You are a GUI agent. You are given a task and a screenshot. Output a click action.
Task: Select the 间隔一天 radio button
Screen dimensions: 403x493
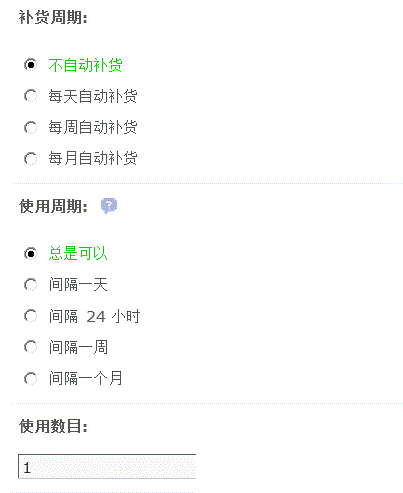(x=30, y=285)
